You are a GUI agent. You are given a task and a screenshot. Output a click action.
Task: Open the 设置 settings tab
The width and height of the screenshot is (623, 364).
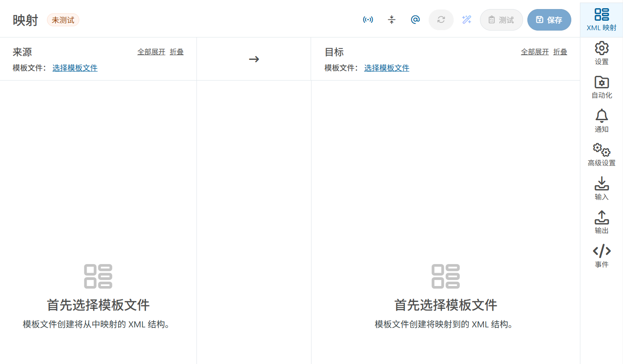tap(601, 53)
